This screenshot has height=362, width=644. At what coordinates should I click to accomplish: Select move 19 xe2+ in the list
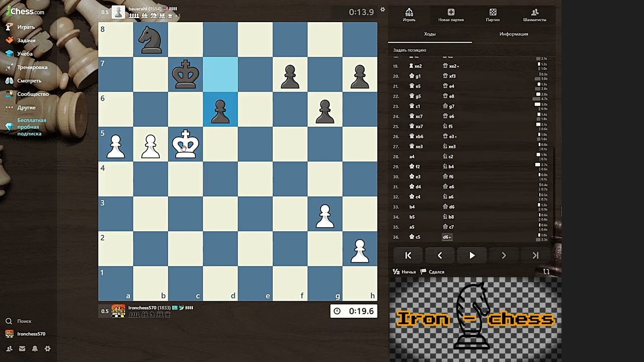point(451,66)
